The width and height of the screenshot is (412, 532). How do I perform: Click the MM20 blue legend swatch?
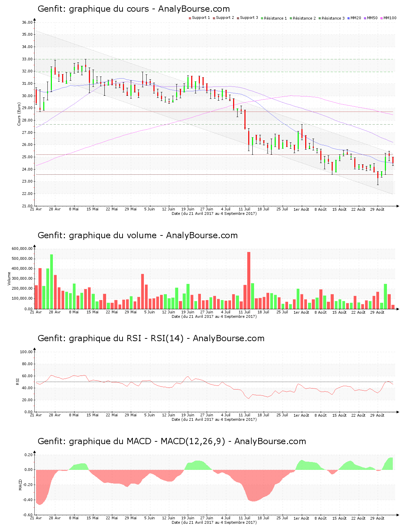click(x=348, y=18)
